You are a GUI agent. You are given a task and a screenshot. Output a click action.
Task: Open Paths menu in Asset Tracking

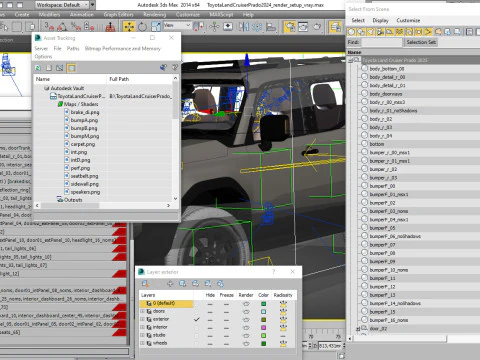pos(73,49)
